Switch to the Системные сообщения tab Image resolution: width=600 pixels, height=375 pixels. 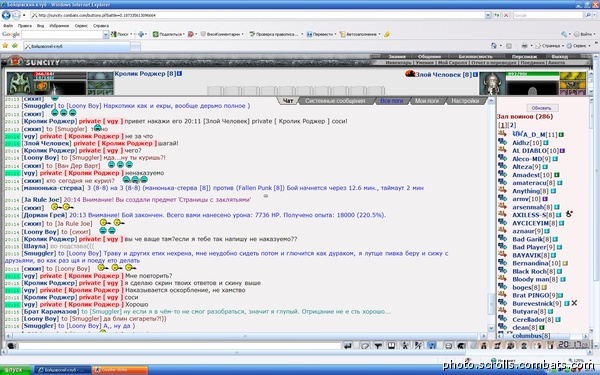pos(335,101)
